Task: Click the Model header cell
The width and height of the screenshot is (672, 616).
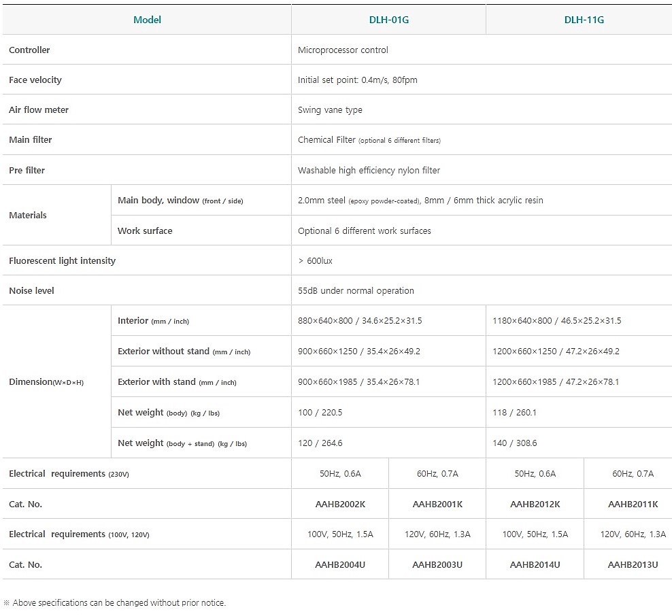Action: (147, 20)
